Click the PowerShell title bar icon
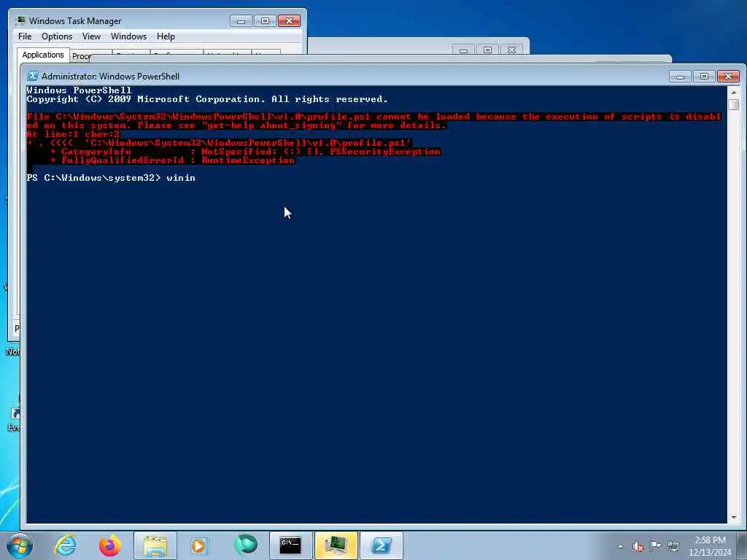This screenshot has width=747, height=560. click(33, 76)
